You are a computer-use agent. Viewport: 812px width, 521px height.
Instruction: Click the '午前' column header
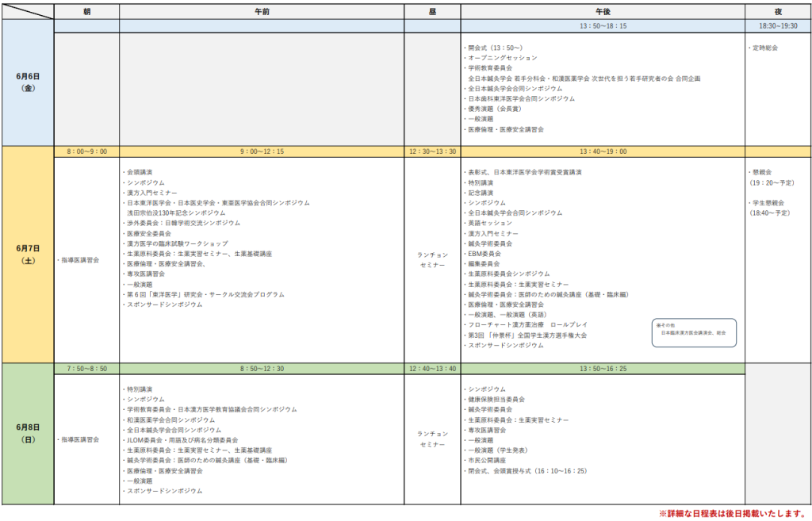click(262, 11)
